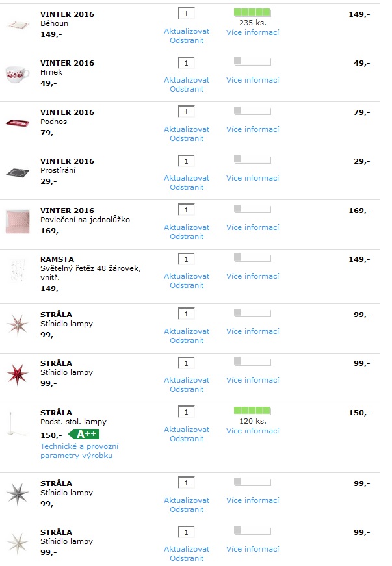
Task: Open the VINTER 2016 Hrnek cup image
Action: point(18,74)
